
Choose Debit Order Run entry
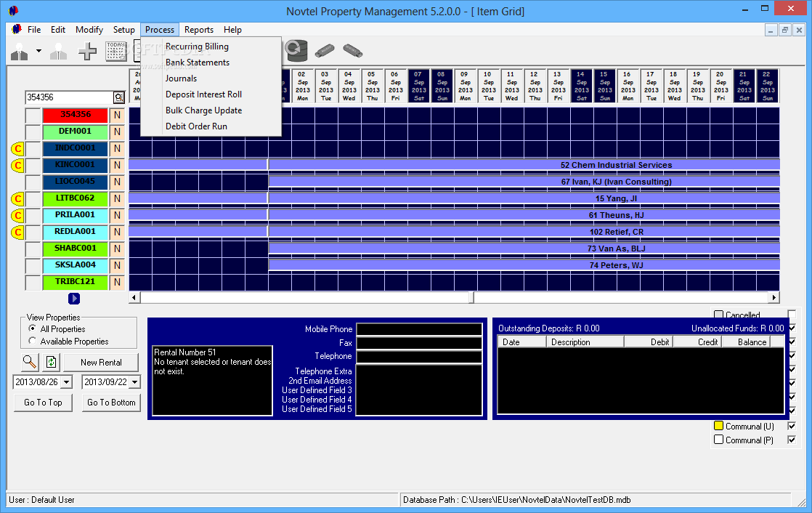196,126
